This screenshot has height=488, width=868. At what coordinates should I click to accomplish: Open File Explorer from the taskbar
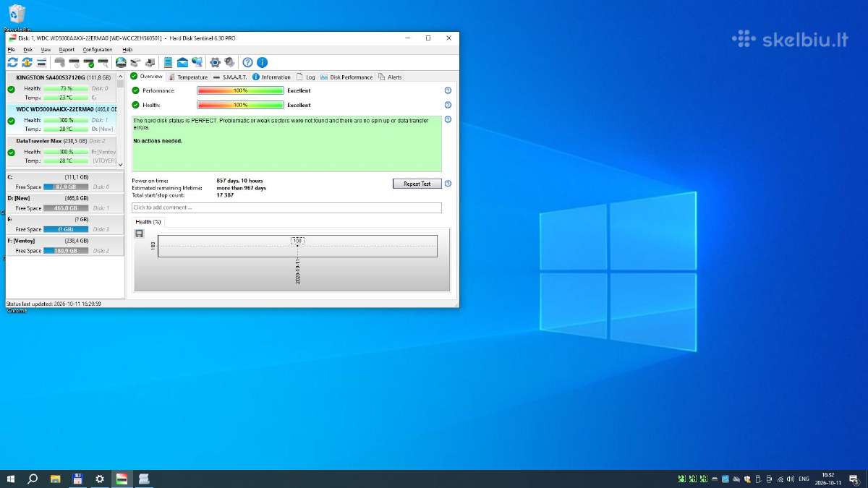55,479
